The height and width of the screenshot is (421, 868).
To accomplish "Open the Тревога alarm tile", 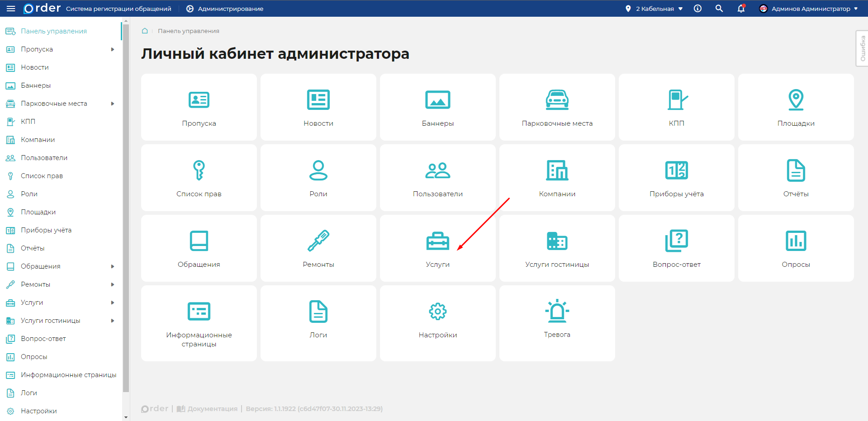I will pos(557,322).
